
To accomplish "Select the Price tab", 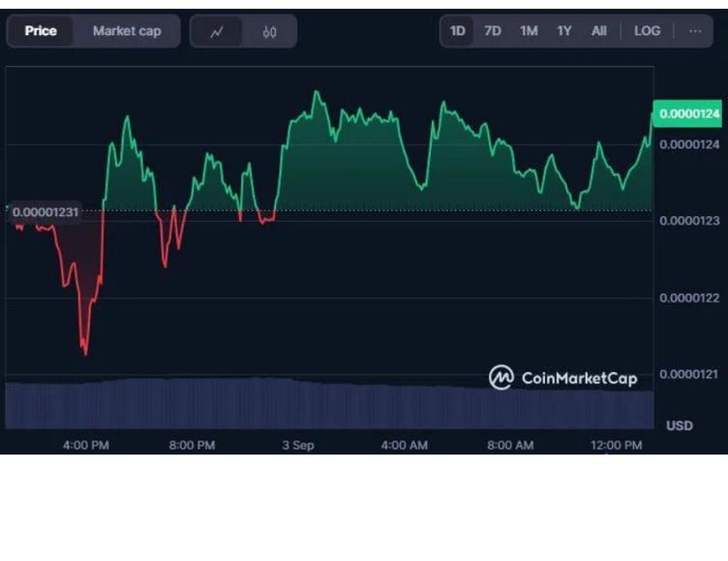I will coord(41,31).
